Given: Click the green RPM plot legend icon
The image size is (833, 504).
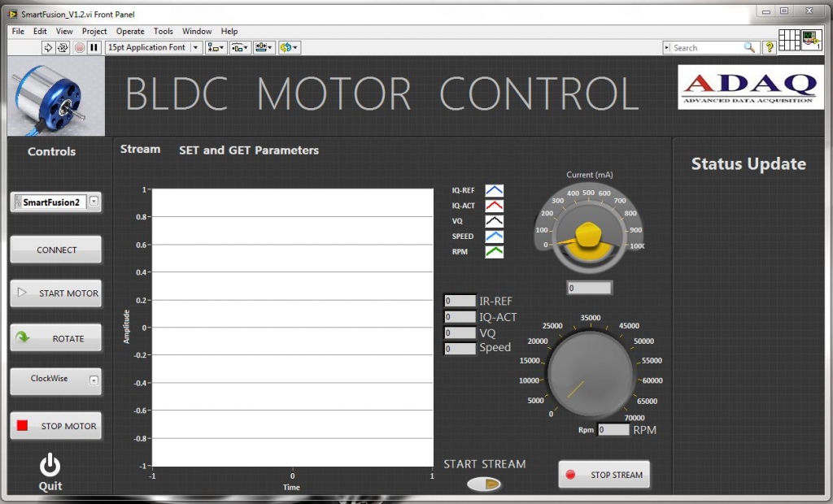Looking at the screenshot, I should pos(494,252).
